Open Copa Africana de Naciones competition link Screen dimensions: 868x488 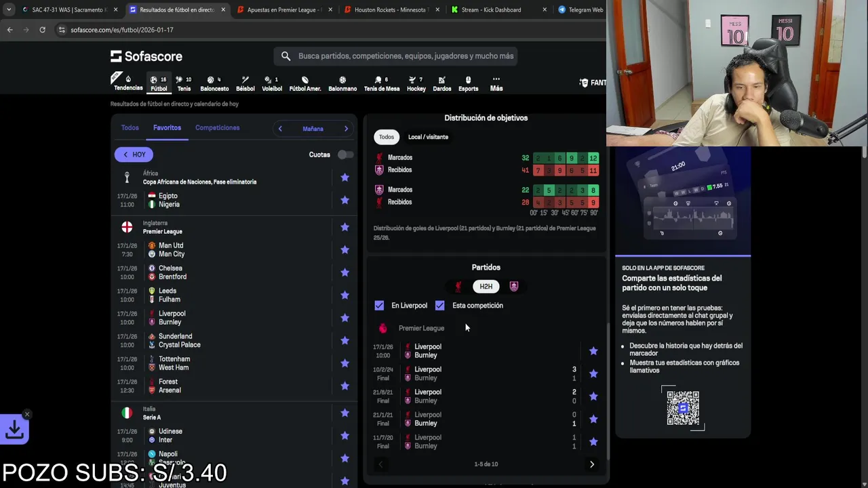[199, 182]
